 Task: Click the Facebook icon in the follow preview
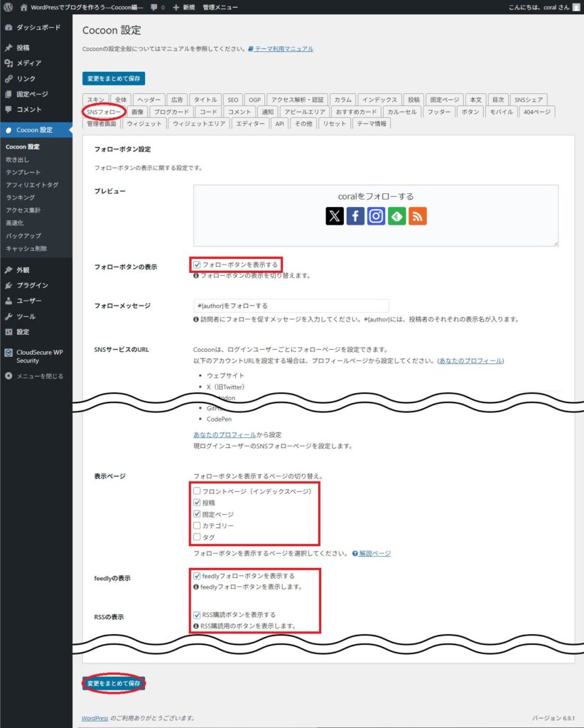point(355,215)
